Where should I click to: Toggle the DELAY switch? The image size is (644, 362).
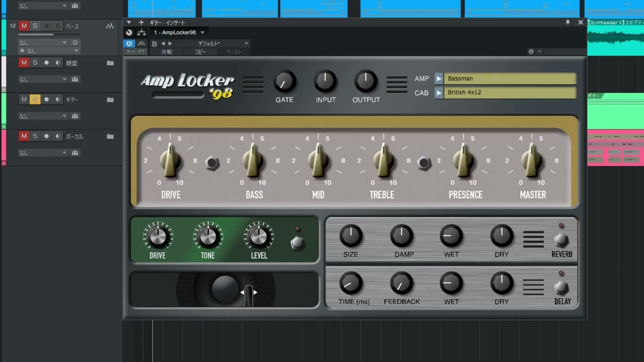tap(561, 288)
